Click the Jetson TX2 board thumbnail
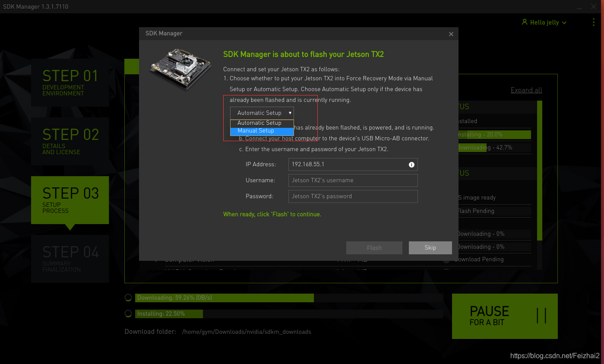Image resolution: width=604 pixels, height=364 pixels. click(x=181, y=69)
